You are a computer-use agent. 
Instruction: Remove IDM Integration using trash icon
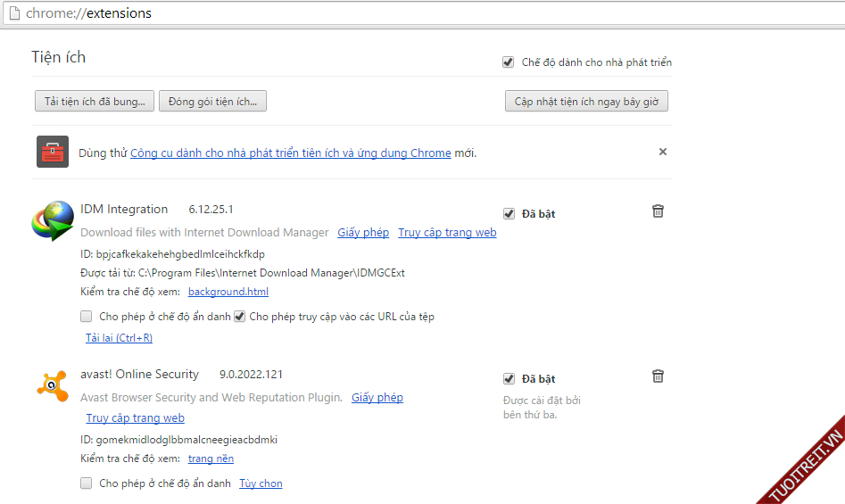(x=658, y=211)
